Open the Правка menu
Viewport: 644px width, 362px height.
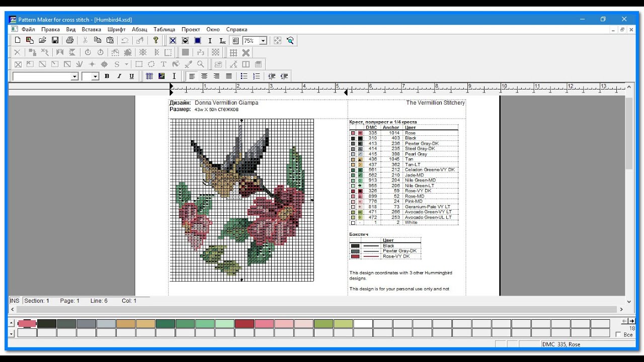click(50, 29)
